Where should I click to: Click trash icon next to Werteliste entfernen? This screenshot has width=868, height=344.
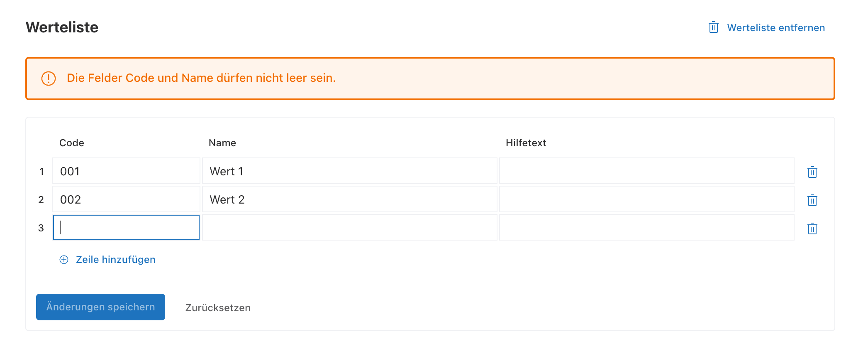pyautogui.click(x=713, y=27)
